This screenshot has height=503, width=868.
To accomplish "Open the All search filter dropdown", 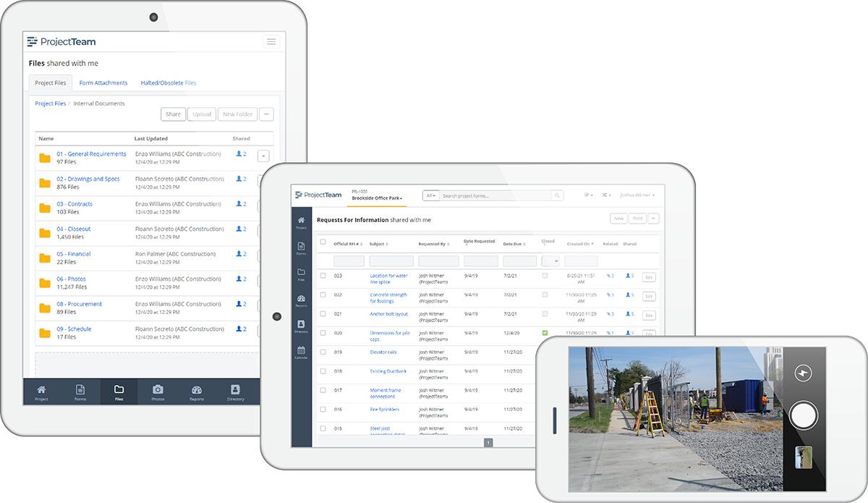I will click(x=430, y=195).
